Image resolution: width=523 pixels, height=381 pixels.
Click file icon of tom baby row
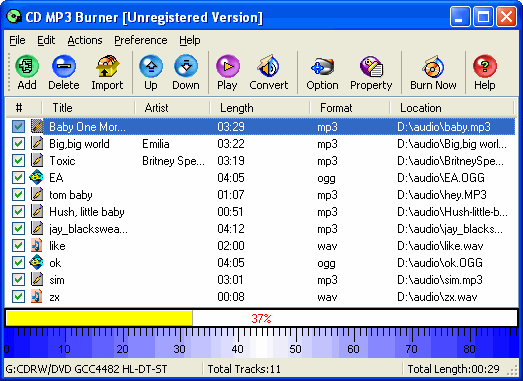pyautogui.click(x=37, y=195)
